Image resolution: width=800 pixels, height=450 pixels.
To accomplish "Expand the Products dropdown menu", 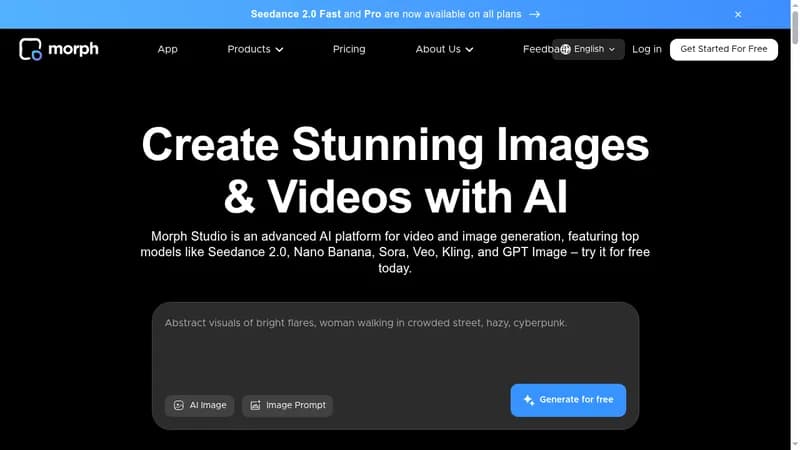I will 255,49.
